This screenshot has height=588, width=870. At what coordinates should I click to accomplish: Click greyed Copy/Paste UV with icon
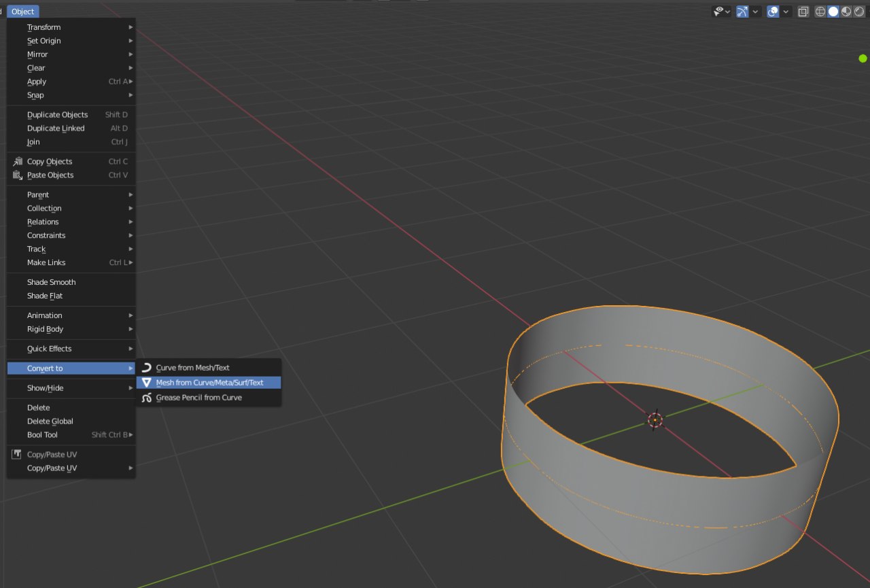coord(71,455)
